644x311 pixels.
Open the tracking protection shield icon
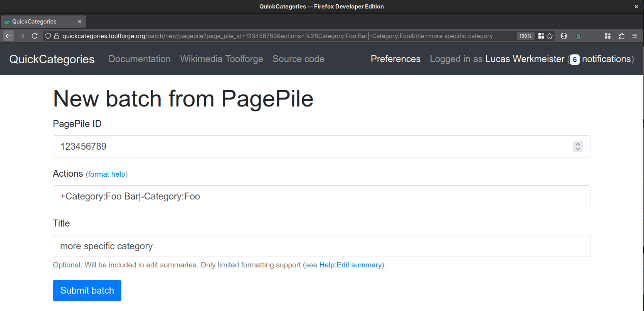(48, 36)
